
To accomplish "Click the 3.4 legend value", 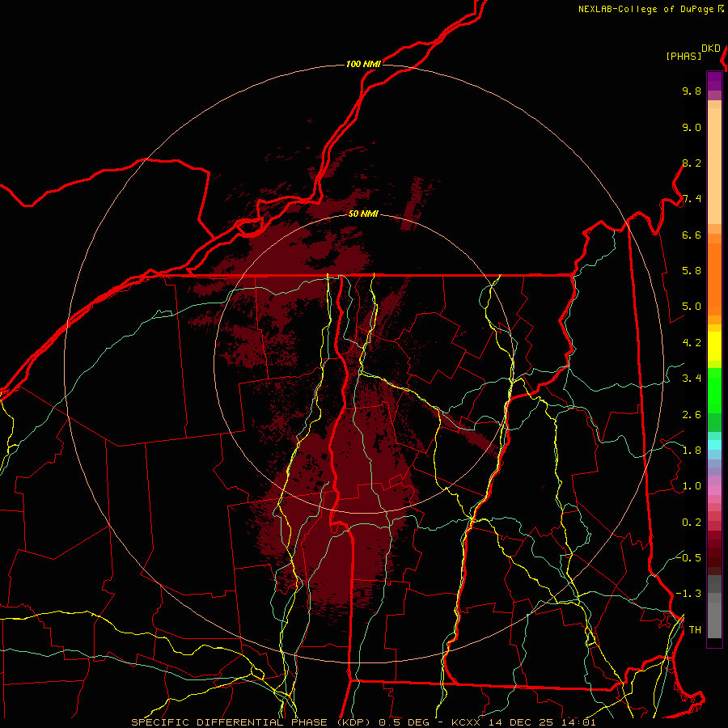I will [x=692, y=379].
